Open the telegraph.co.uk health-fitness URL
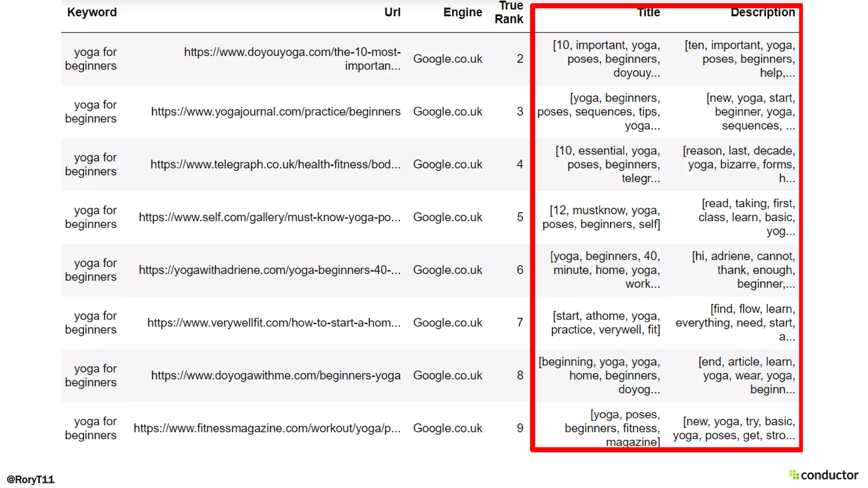The width and height of the screenshot is (868, 488). [x=275, y=164]
